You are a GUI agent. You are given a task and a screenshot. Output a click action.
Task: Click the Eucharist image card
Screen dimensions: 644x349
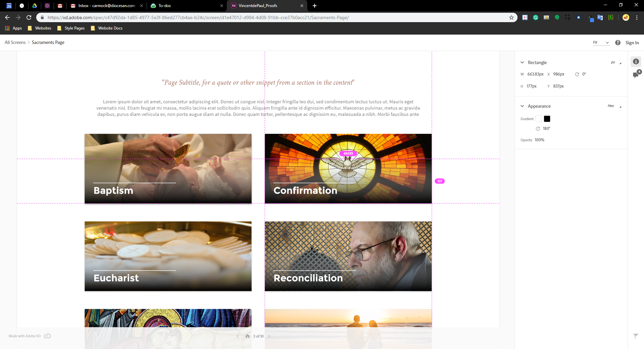click(168, 256)
